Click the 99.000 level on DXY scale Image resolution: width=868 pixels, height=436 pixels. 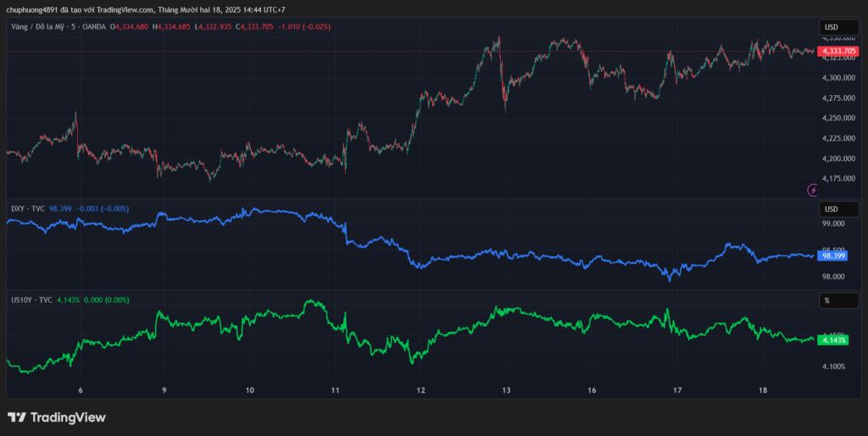tap(833, 224)
